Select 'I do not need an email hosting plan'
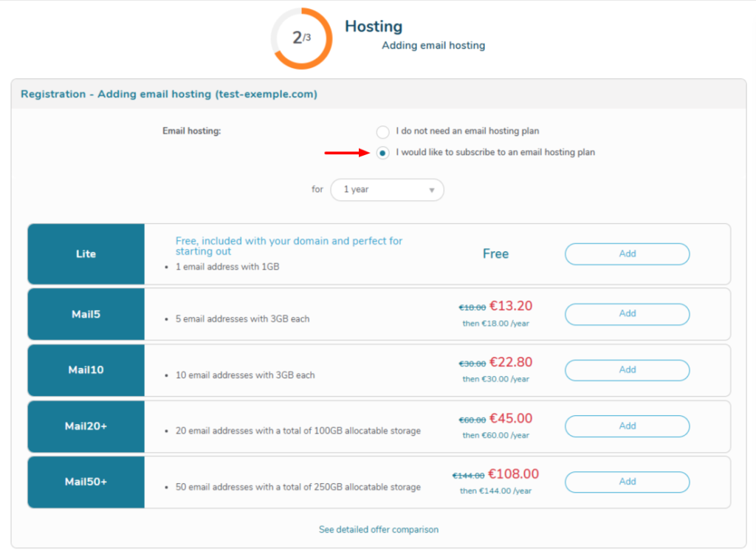Image resolution: width=756 pixels, height=551 pixels. pos(382,131)
